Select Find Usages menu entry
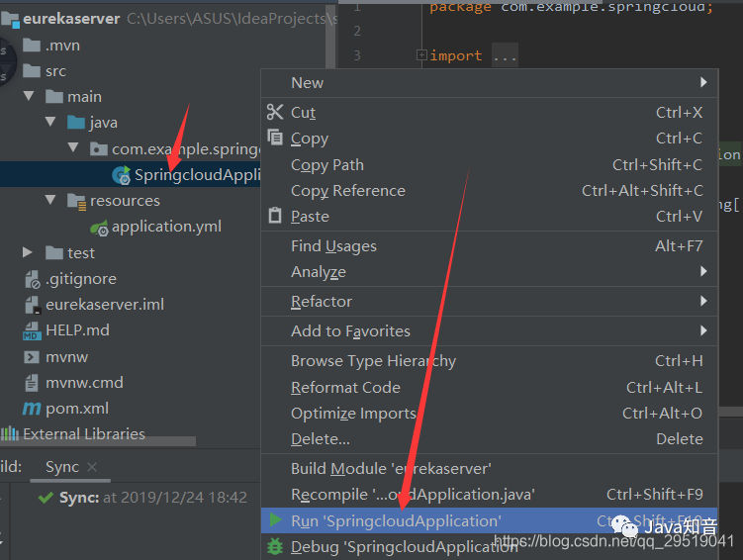This screenshot has width=743, height=560. click(490, 246)
